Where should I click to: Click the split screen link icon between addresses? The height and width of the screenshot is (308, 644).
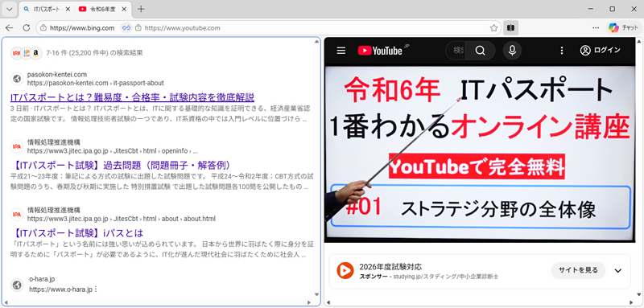tap(126, 28)
